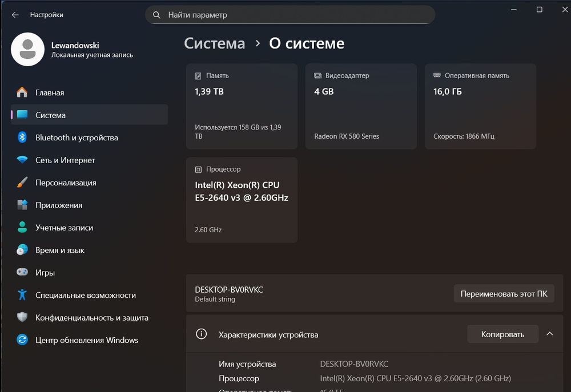Click the 2.60 GHz text on processor card

pos(208,230)
